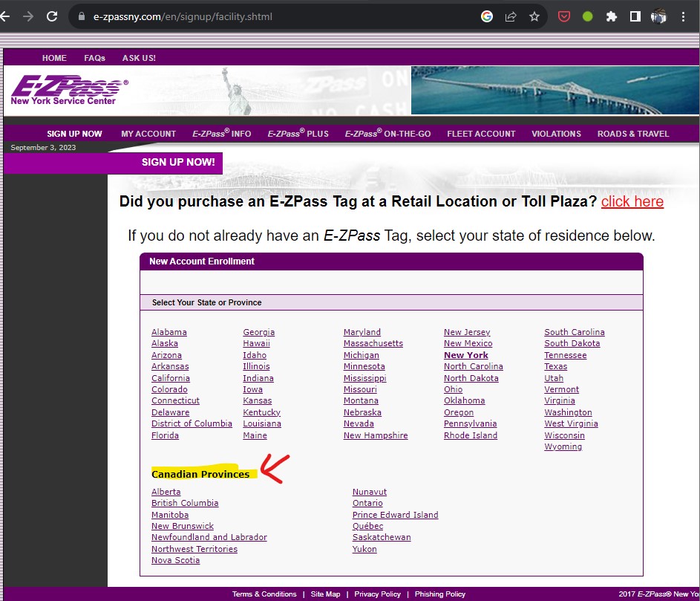
Task: Select Prince Edward Island link
Action: tap(395, 515)
